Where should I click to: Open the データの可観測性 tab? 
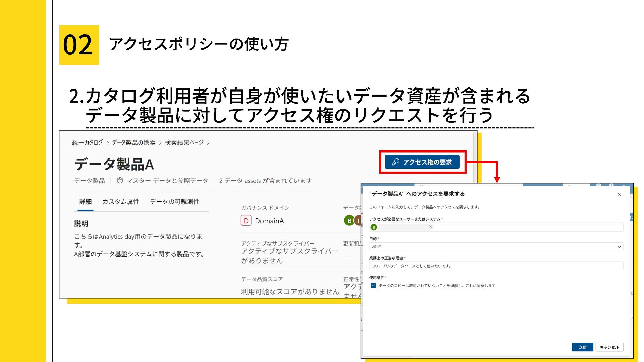tap(174, 202)
